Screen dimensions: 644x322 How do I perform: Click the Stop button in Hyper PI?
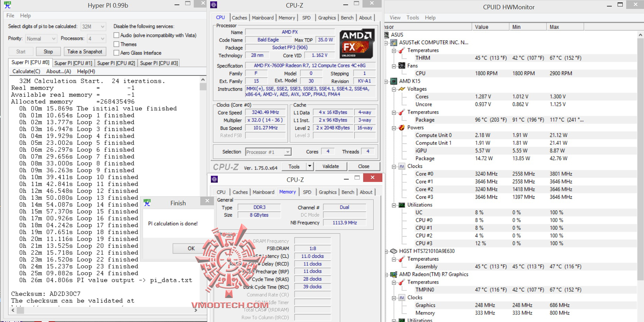(x=48, y=51)
